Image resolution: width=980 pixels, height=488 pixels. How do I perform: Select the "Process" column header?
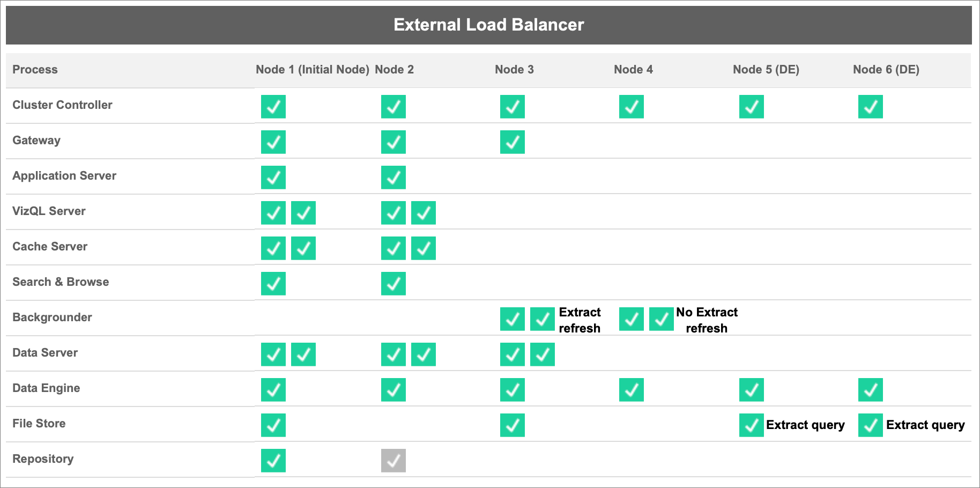coord(35,70)
